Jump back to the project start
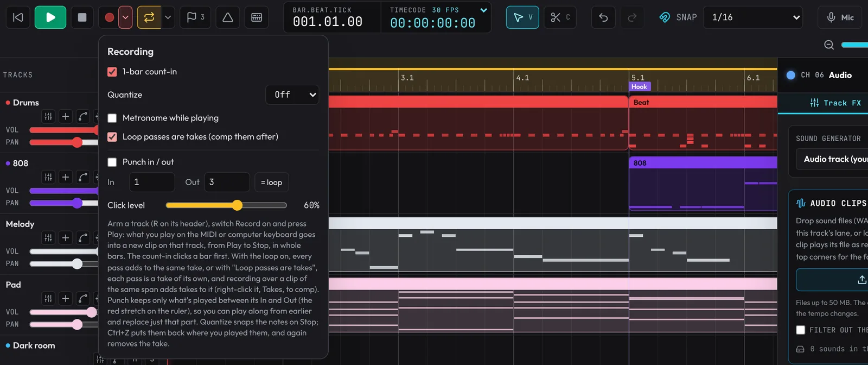Image resolution: width=868 pixels, height=365 pixels. (18, 17)
